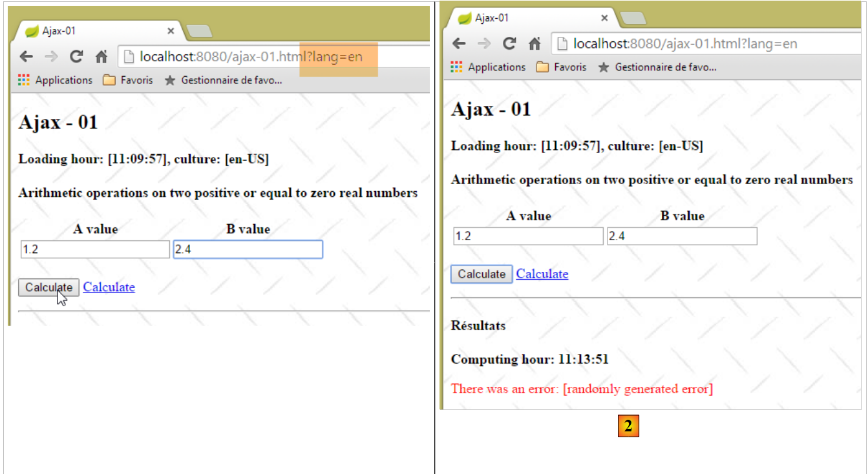The height and width of the screenshot is (474, 868).
Task: Open a new tab in the right browser
Action: (x=632, y=18)
